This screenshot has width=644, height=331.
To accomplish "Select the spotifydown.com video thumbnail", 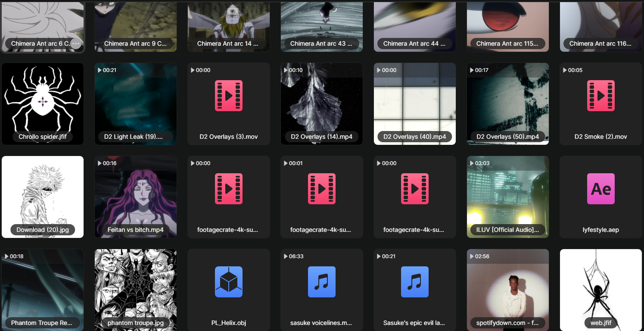I will (508, 290).
